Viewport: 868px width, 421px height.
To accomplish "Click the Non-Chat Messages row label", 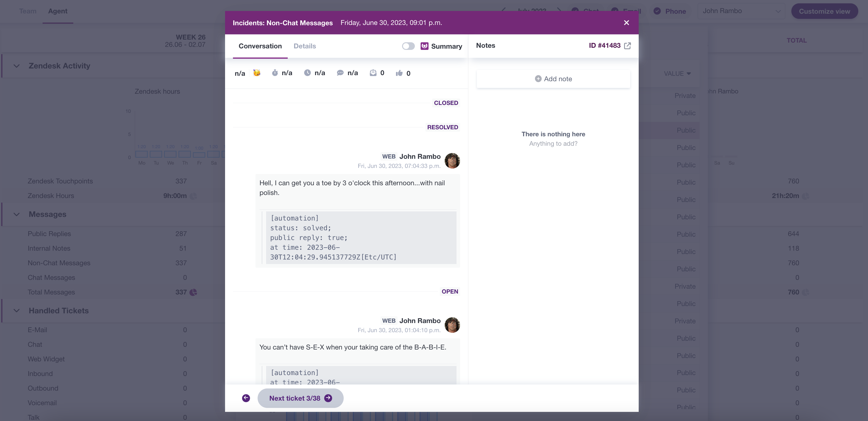I will tap(59, 263).
